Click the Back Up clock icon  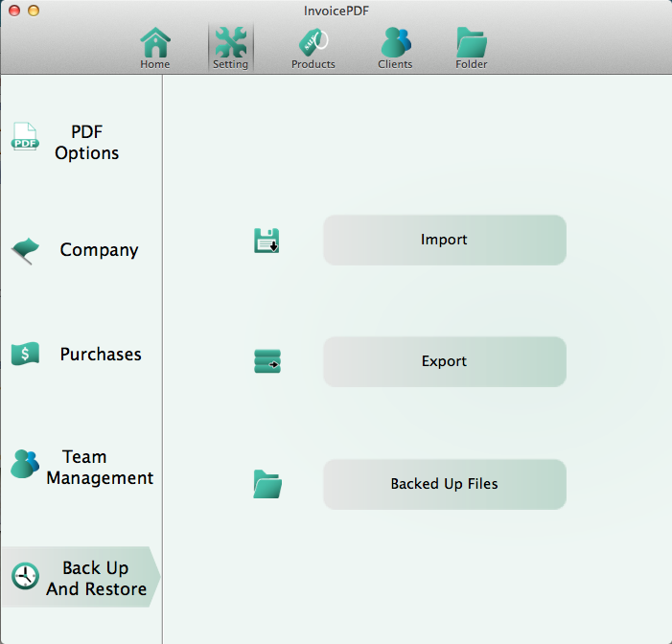(25, 576)
